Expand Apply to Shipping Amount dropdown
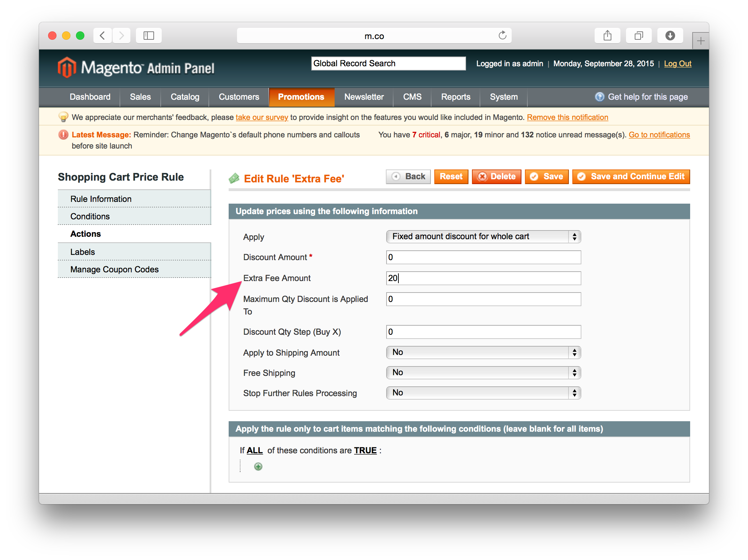Image resolution: width=748 pixels, height=560 pixels. point(483,353)
